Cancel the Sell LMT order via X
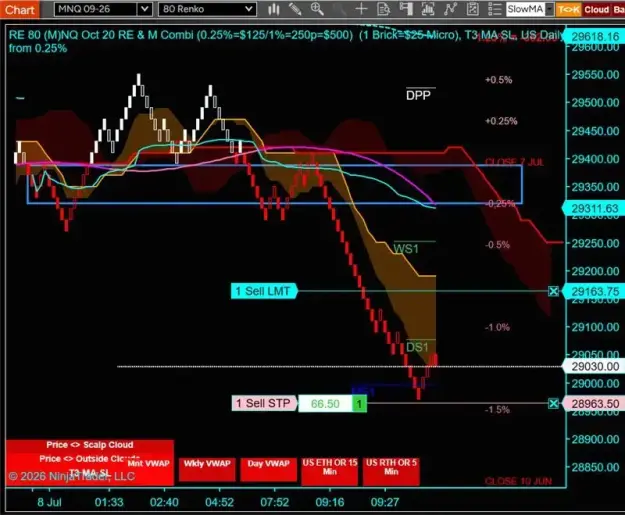Screen dimensions: 625x515 pyautogui.click(x=553, y=291)
